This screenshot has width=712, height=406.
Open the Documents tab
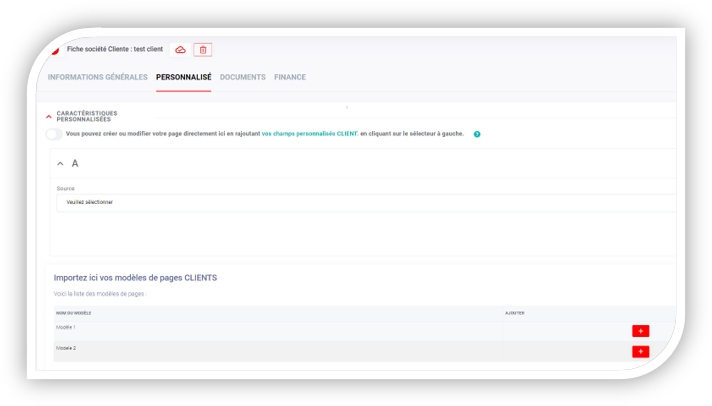242,77
